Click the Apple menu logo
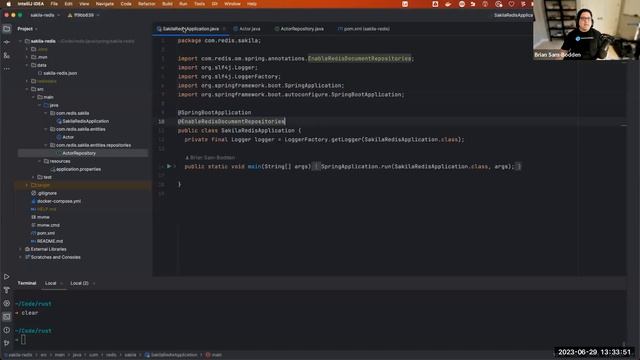 click(9, 4)
